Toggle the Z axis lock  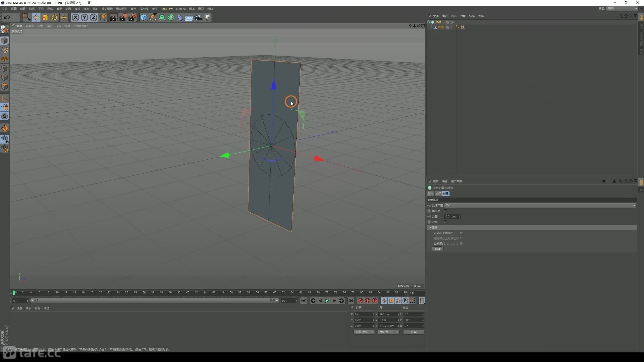[94, 17]
